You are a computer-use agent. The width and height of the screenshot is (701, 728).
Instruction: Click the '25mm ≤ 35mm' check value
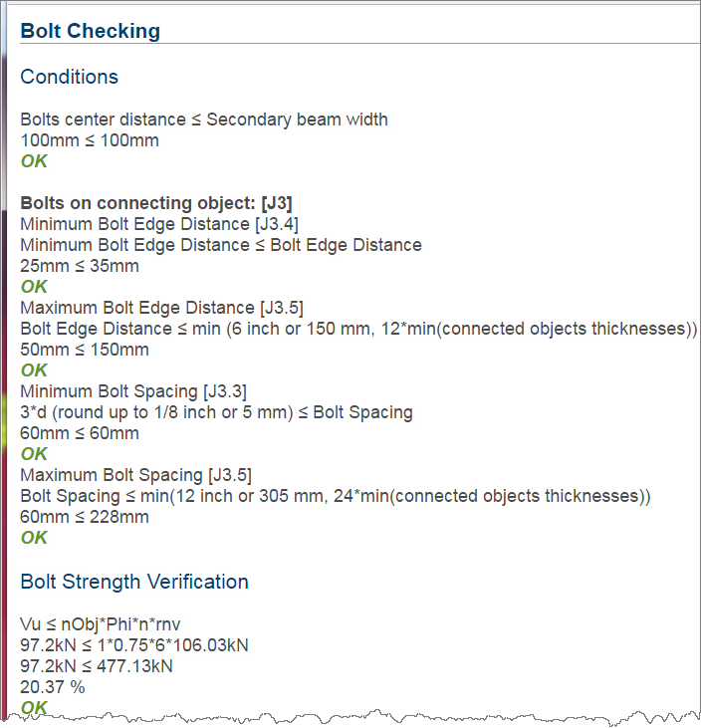pyautogui.click(x=80, y=266)
